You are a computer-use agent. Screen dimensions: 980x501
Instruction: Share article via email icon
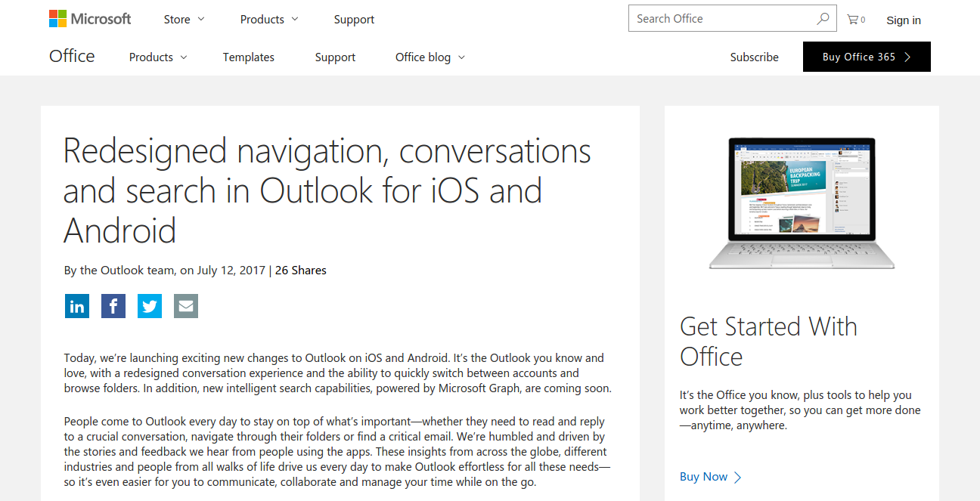[186, 306]
